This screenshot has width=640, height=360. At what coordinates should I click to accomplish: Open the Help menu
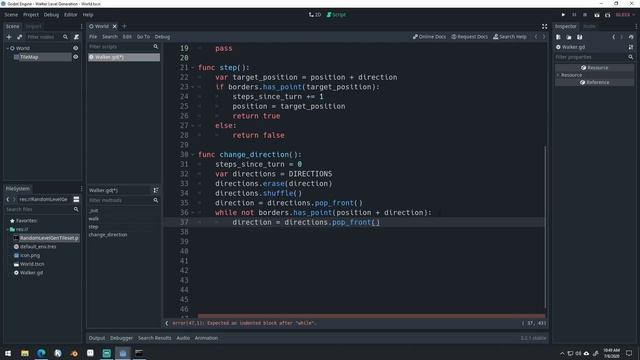(x=88, y=15)
